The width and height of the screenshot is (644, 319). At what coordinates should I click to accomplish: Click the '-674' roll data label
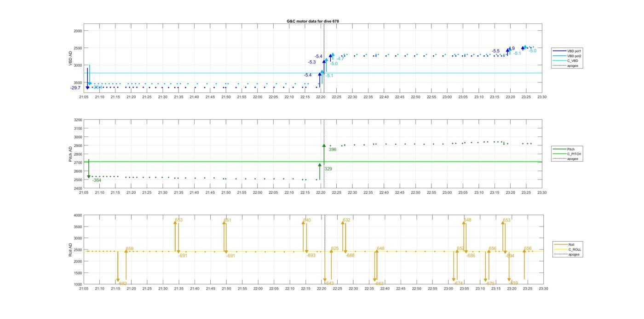(458, 284)
